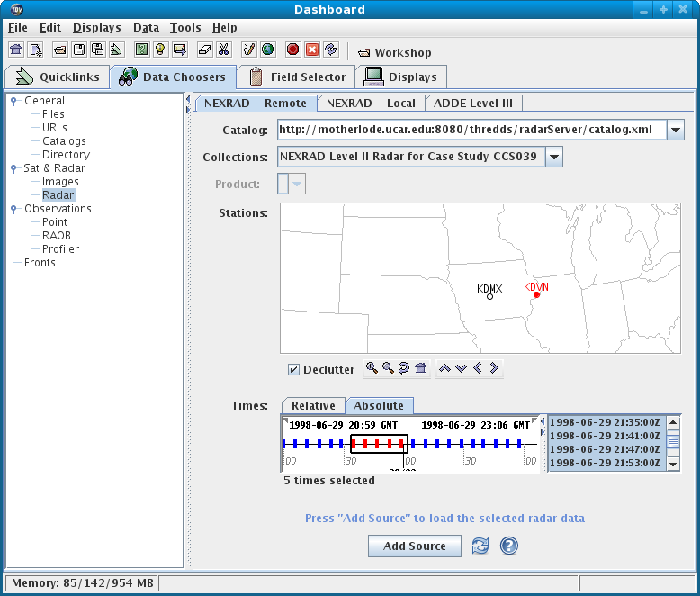Screen dimensions: 700x596
Task: Pan the stations map up
Action: point(444,368)
